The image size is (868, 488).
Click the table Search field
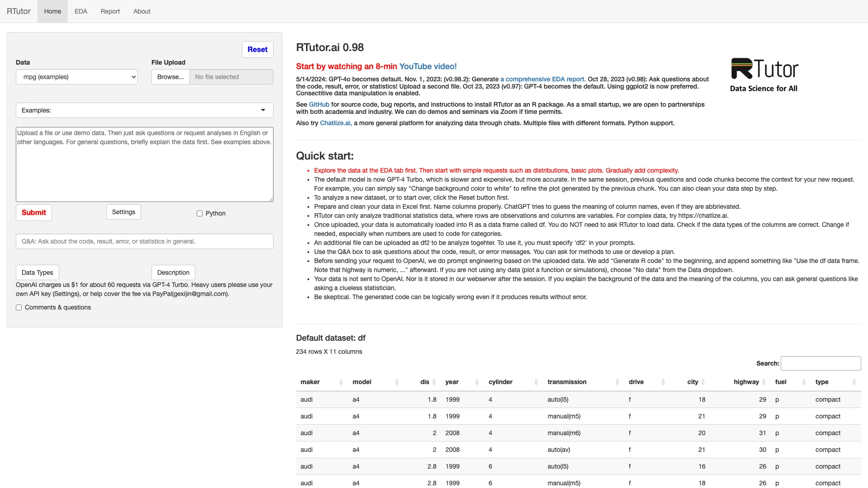click(821, 363)
